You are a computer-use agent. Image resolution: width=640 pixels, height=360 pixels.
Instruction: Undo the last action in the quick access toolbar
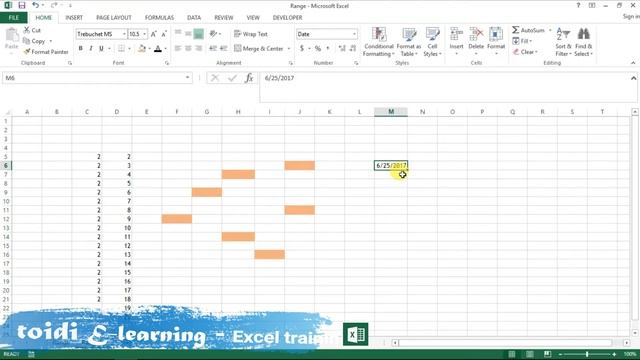coord(36,5)
